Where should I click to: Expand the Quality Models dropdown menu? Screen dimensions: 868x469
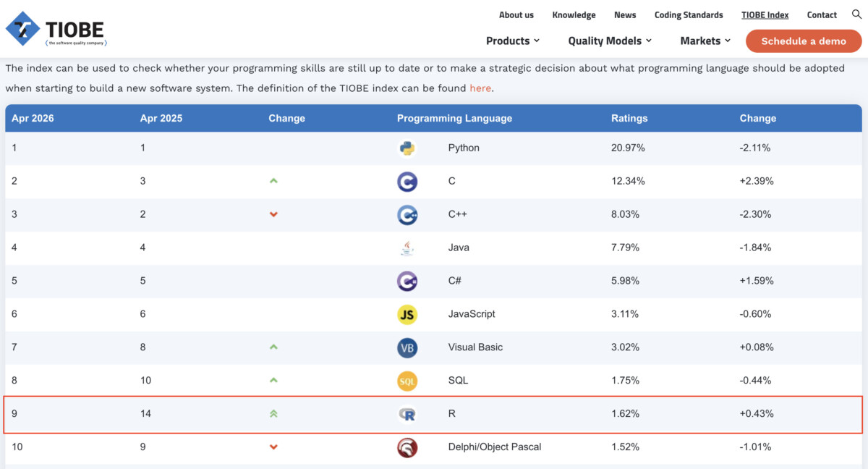(x=610, y=41)
